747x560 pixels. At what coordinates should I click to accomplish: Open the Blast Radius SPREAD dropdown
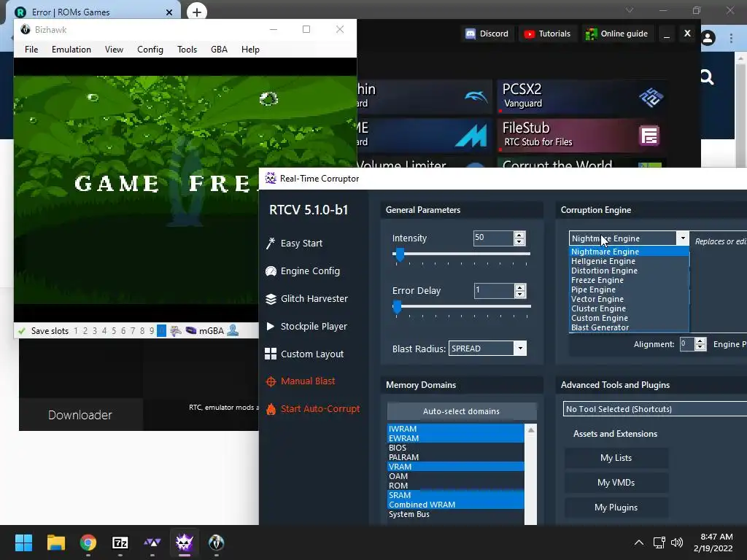[519, 348]
